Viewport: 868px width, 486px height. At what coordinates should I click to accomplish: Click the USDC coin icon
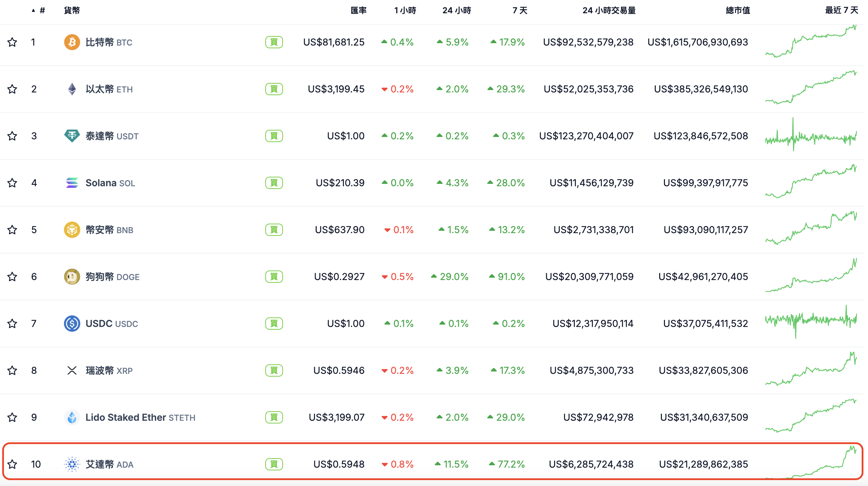click(72, 324)
